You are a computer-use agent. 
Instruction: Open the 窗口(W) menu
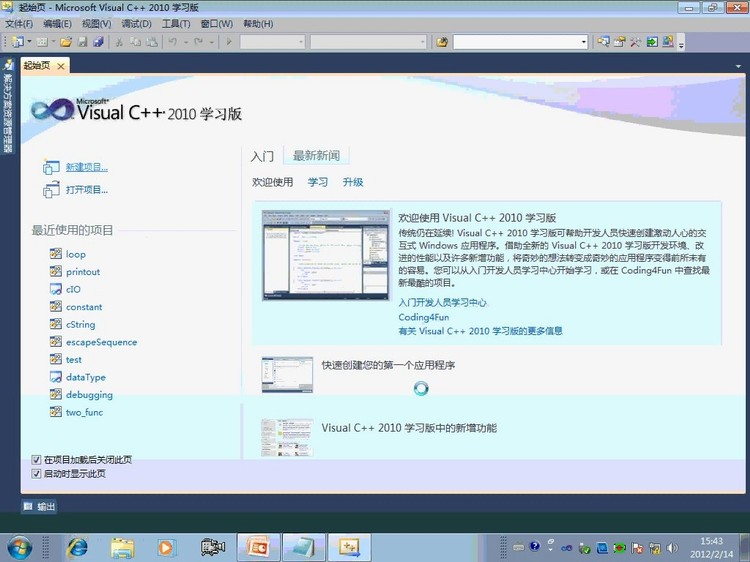(x=216, y=23)
